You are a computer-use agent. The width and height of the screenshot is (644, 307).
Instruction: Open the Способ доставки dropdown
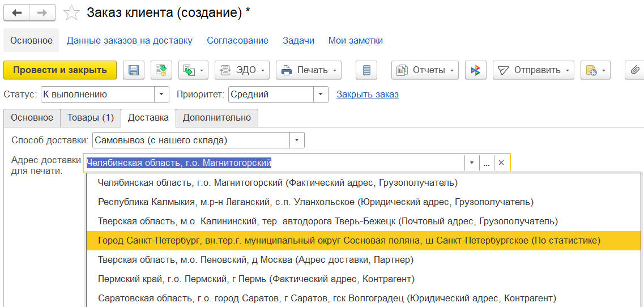297,140
